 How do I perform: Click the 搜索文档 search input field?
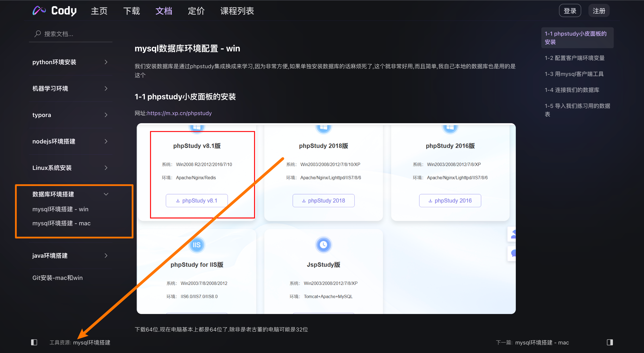tap(75, 34)
